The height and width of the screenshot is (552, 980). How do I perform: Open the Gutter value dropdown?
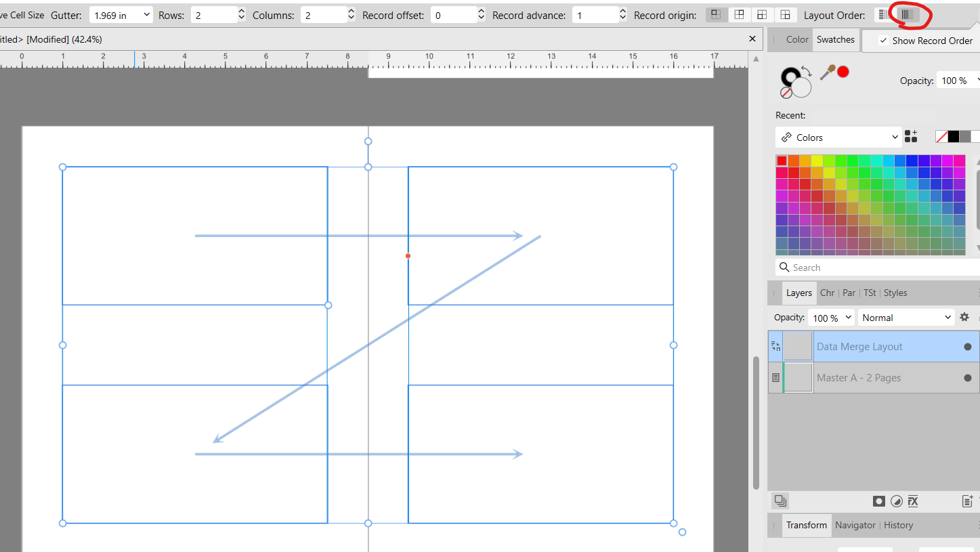click(146, 15)
